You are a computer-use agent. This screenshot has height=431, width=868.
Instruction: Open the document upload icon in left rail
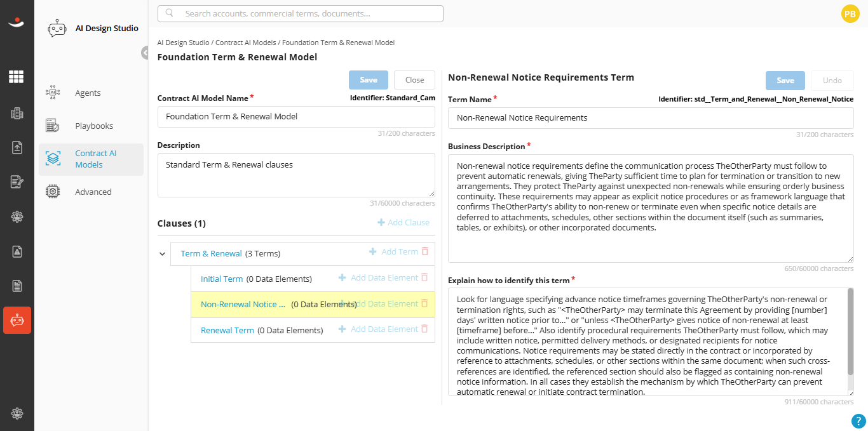[17, 147]
